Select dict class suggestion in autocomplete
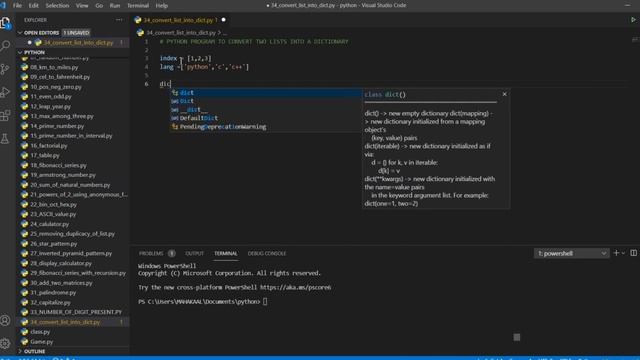640x360 pixels. pyautogui.click(x=265, y=93)
